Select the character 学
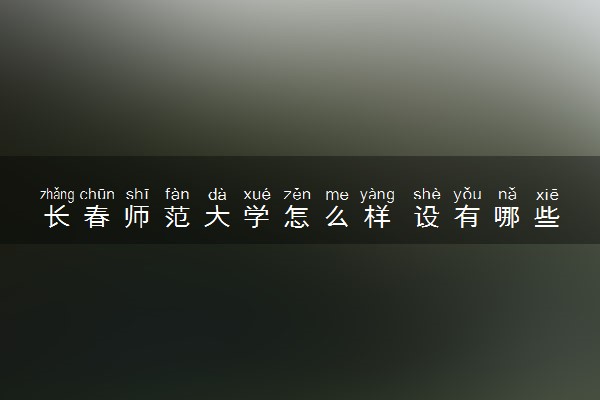 pos(257,217)
